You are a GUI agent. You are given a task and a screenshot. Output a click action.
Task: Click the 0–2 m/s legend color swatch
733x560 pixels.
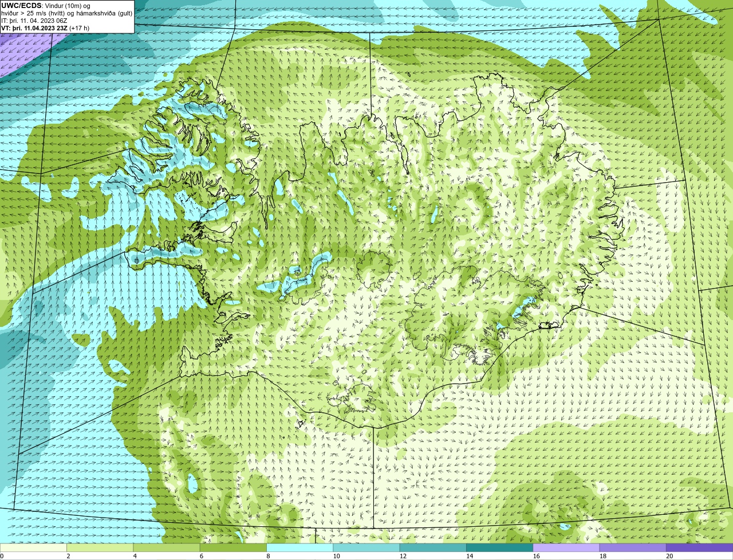[x=33, y=547]
